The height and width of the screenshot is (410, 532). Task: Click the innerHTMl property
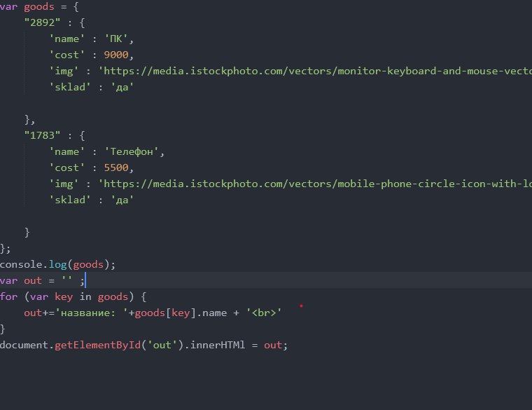click(218, 345)
